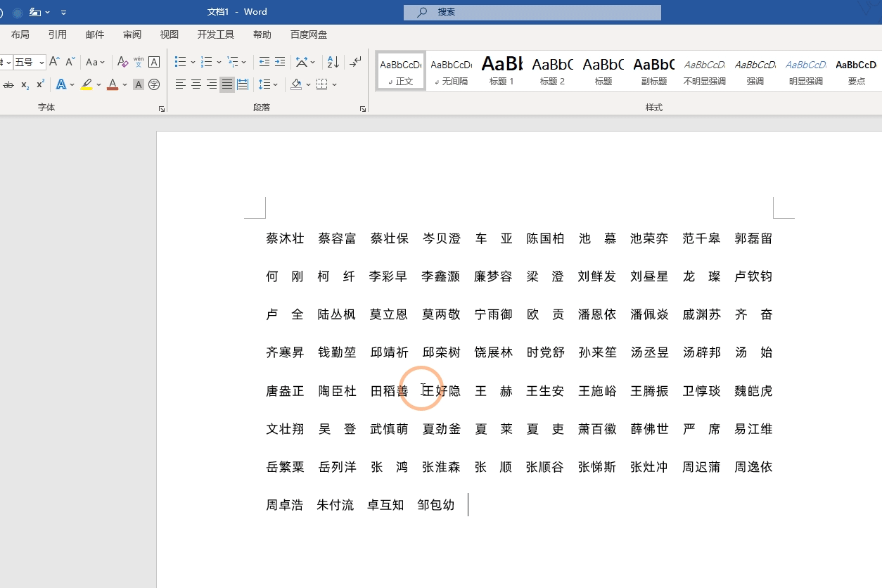Click the Sort (A-Z) icon
Screen dimensions: 882x588
[x=333, y=62]
